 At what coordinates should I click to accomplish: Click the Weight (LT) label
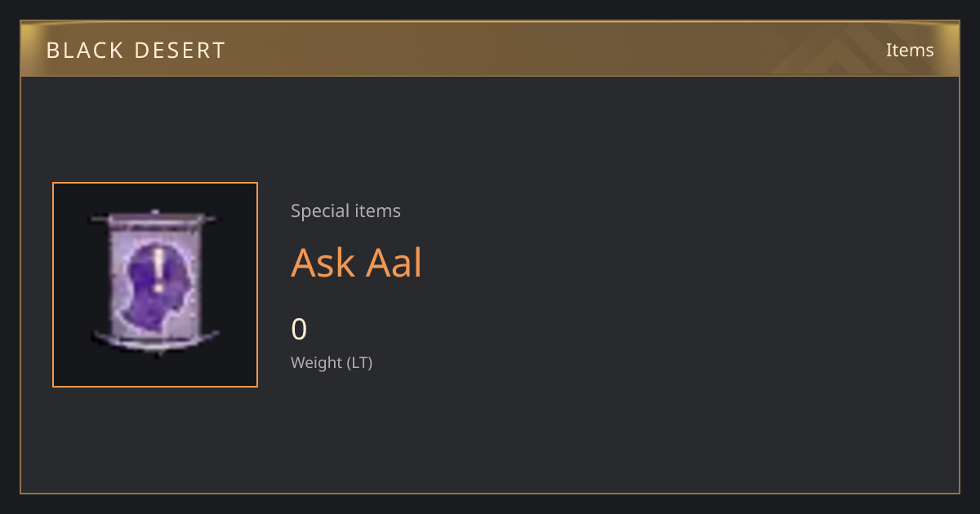332,362
